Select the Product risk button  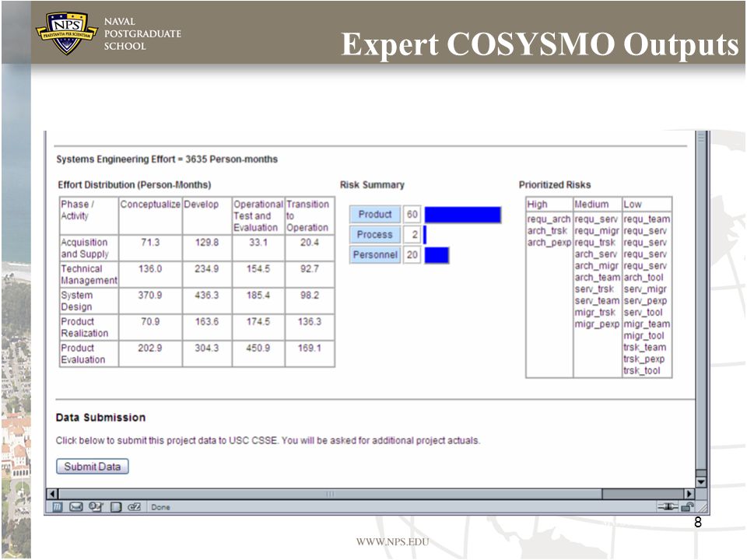click(375, 215)
